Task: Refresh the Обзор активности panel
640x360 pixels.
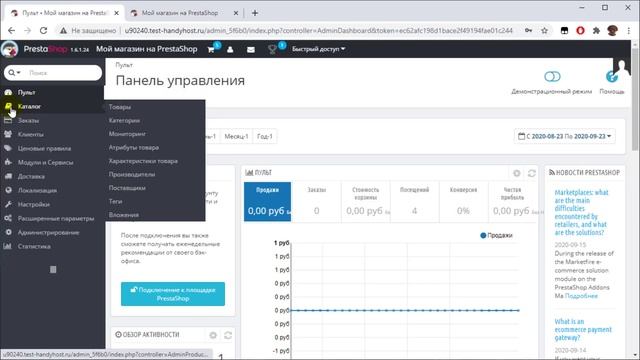Action: point(228,335)
